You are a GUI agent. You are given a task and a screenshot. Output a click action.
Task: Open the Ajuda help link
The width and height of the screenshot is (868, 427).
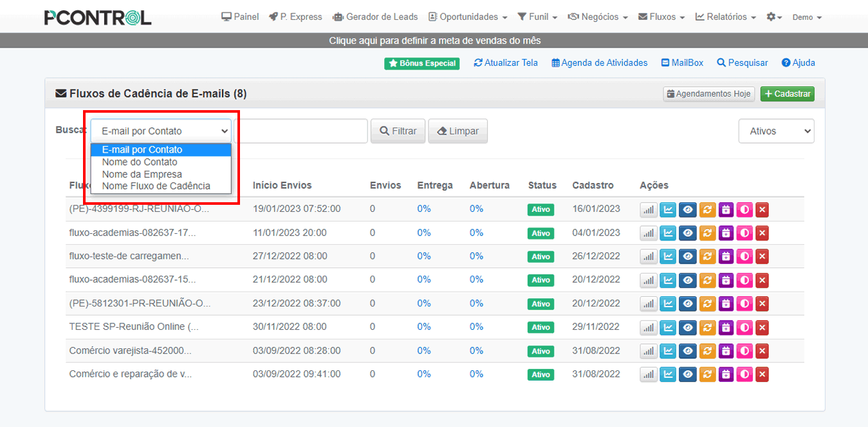coord(799,63)
